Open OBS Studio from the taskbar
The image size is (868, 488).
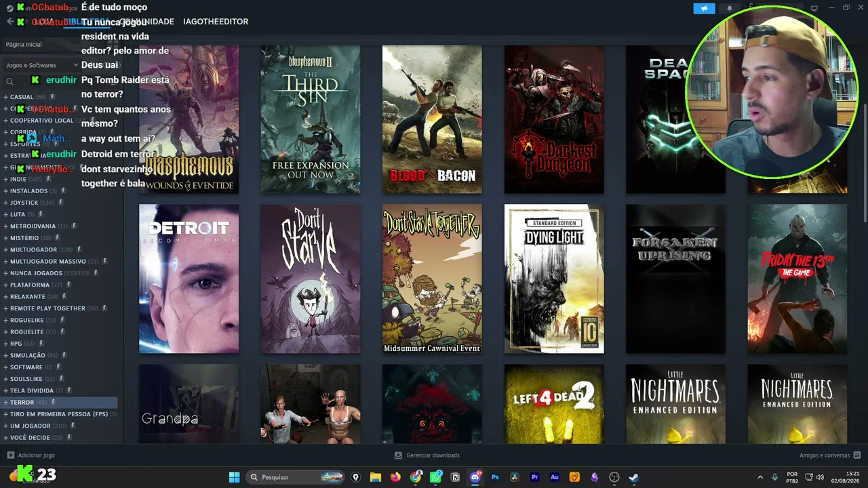coord(614,477)
